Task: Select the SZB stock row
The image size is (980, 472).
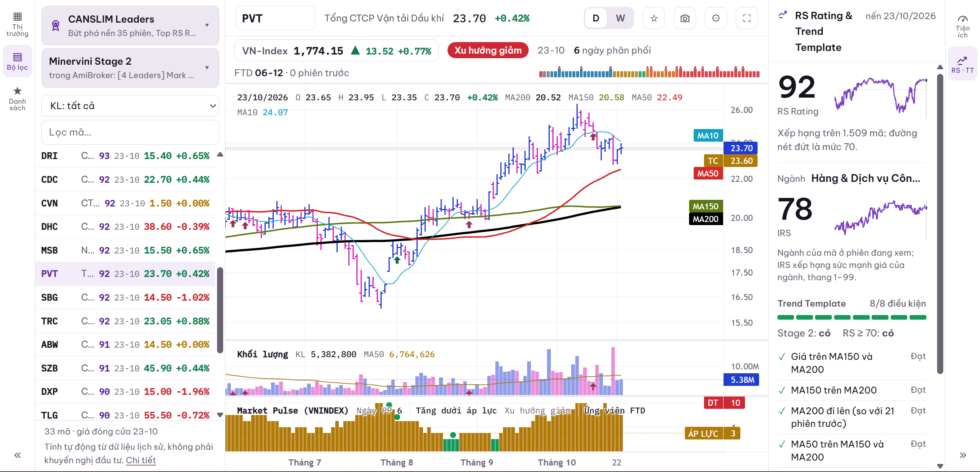Action: tap(125, 368)
